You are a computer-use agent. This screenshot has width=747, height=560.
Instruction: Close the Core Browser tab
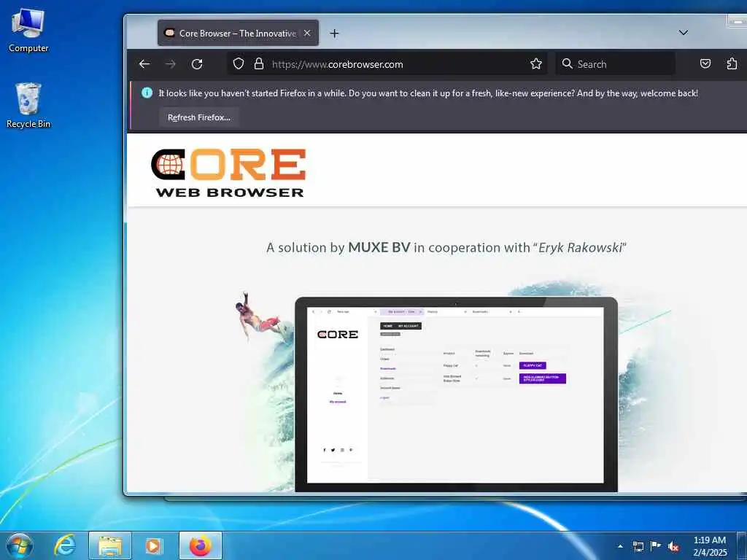(307, 34)
